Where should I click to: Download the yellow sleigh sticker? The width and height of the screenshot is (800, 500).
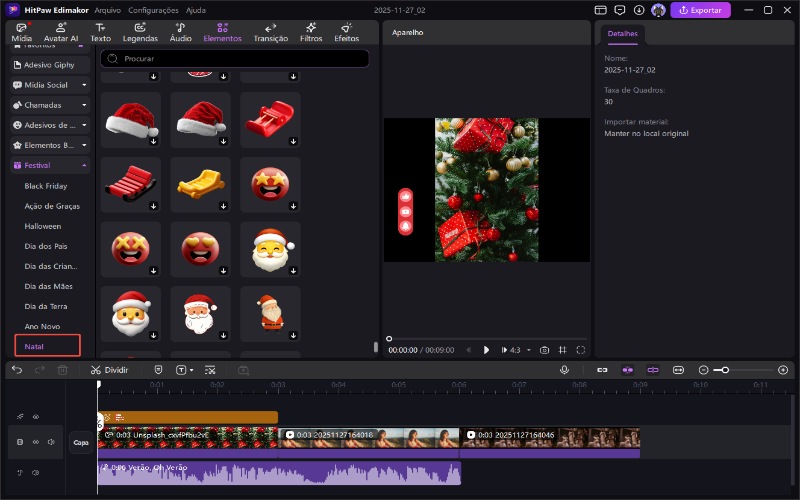(x=223, y=206)
